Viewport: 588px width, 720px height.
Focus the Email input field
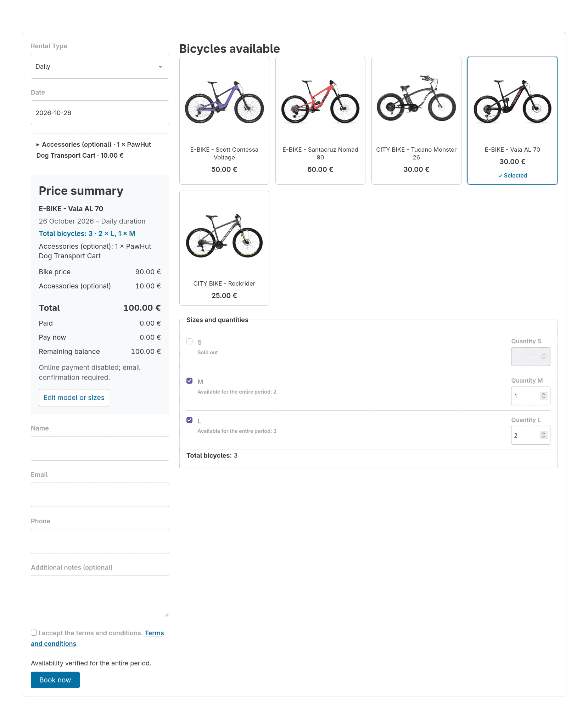point(100,495)
